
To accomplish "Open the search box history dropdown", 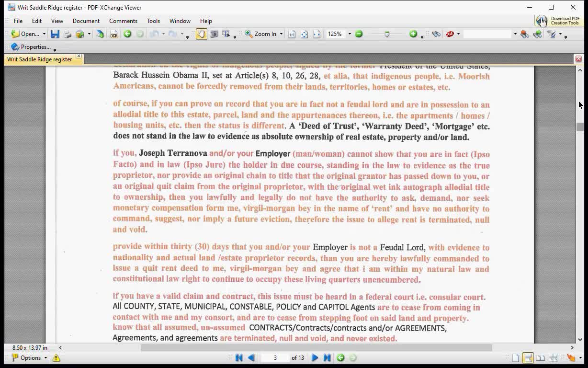I will [x=515, y=34].
